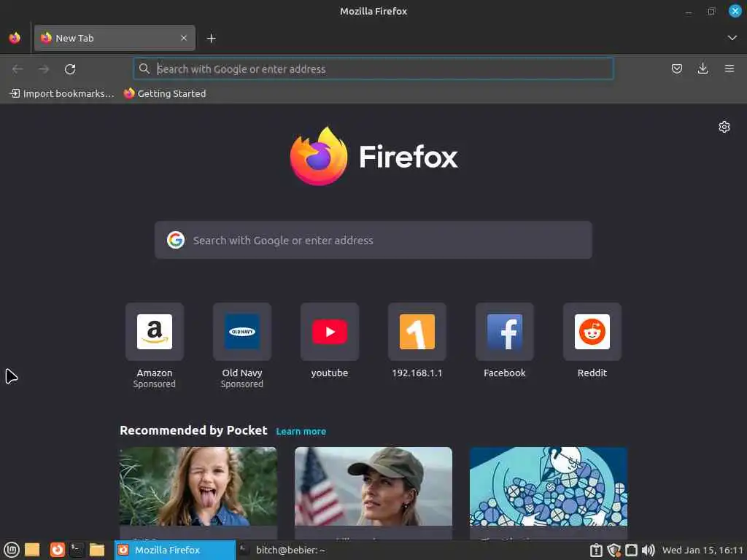Open a new tab with plus button

tap(212, 39)
